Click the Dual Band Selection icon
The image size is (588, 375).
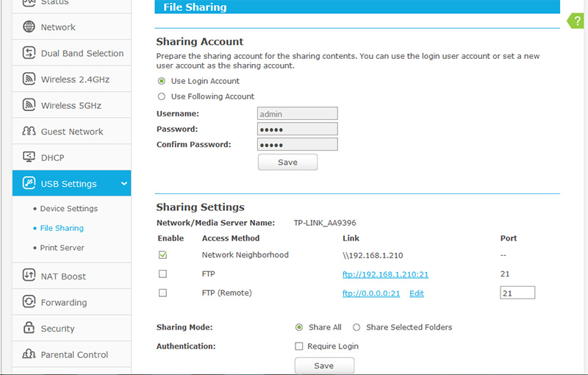tap(29, 53)
